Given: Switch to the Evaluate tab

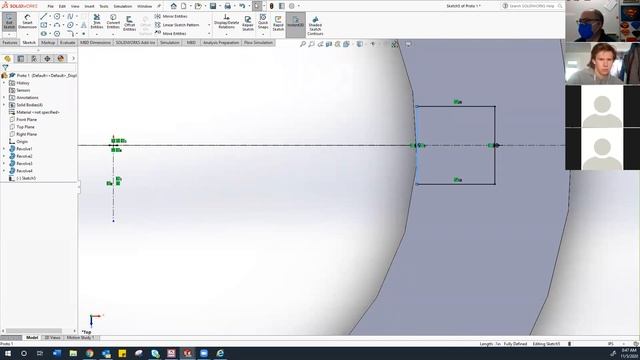Looking at the screenshot, I should [68, 42].
